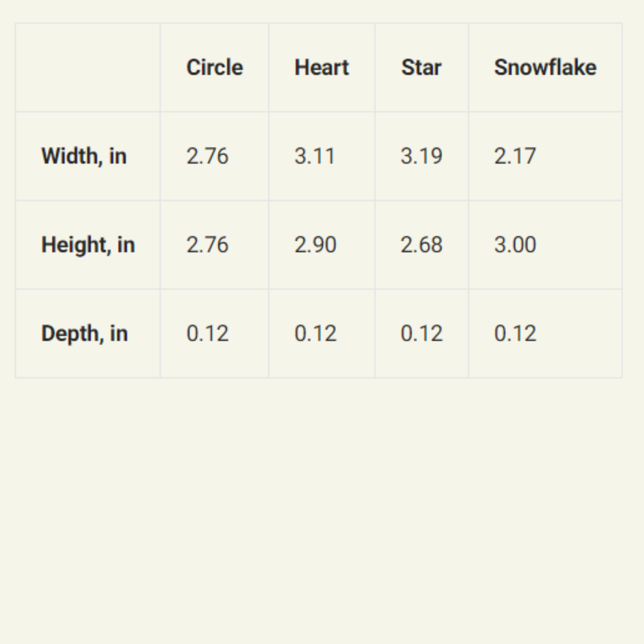
Task: Click the Circle width value 2.76
Action: click(207, 156)
